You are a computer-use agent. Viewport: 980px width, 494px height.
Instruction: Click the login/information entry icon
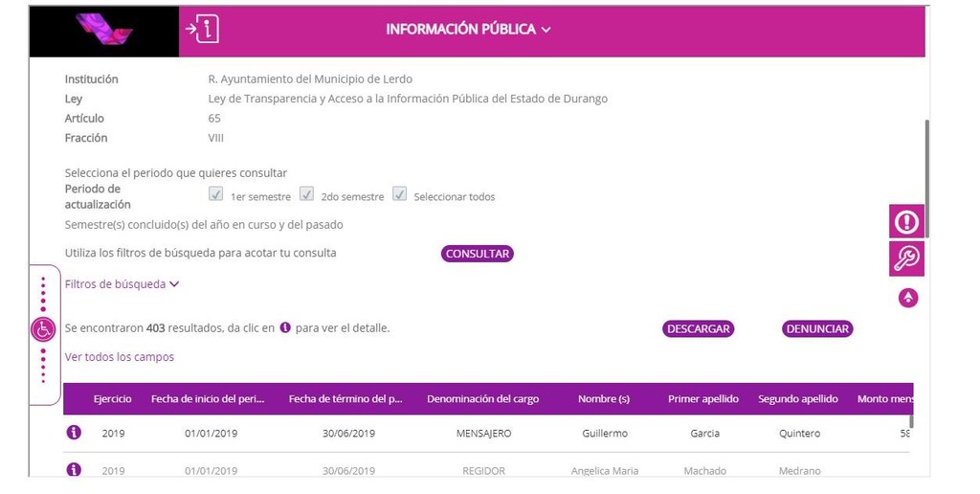[x=202, y=30]
